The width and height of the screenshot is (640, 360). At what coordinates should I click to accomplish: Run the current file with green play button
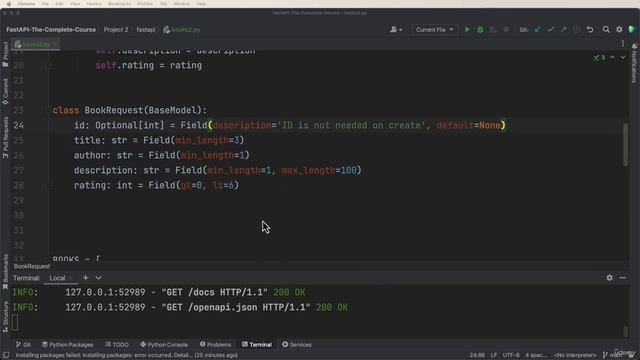pos(467,29)
